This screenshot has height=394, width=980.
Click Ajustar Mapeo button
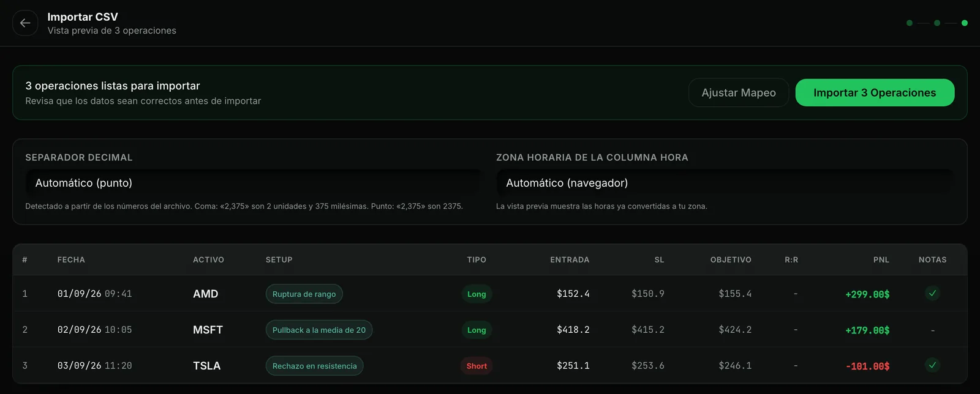click(739, 92)
